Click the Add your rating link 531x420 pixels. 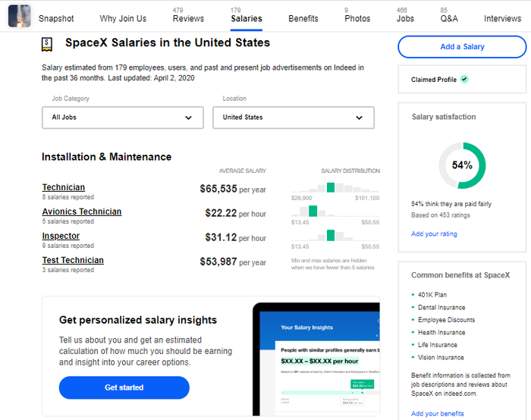[434, 234]
